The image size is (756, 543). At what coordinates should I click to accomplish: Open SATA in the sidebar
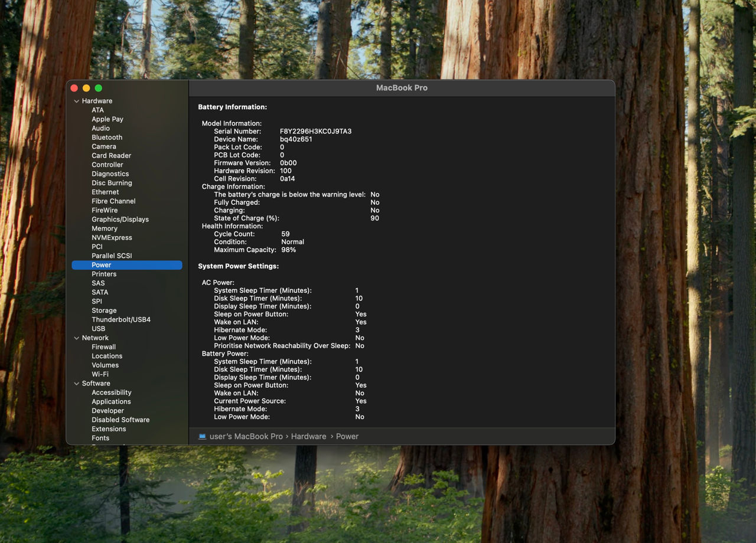tap(100, 293)
